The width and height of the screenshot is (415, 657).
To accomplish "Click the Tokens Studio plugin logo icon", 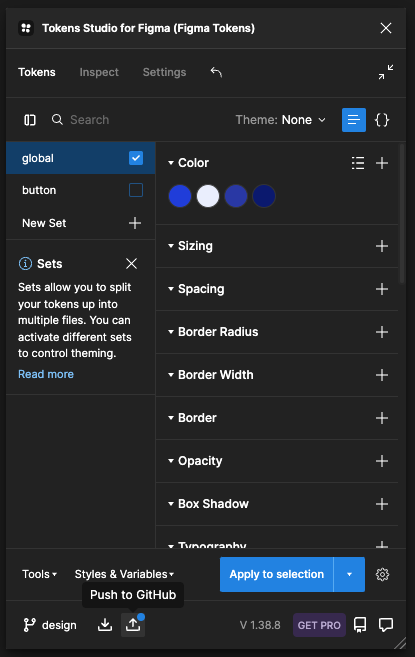I will [26, 28].
